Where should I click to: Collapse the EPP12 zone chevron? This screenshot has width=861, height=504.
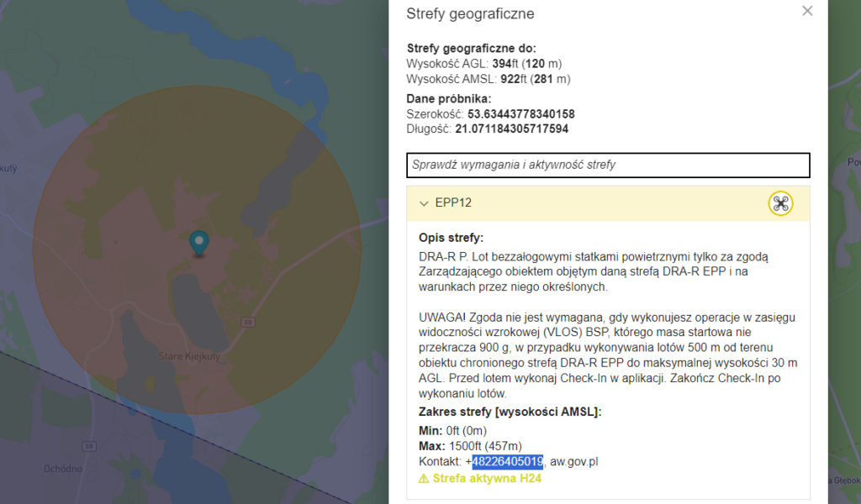pos(424,203)
